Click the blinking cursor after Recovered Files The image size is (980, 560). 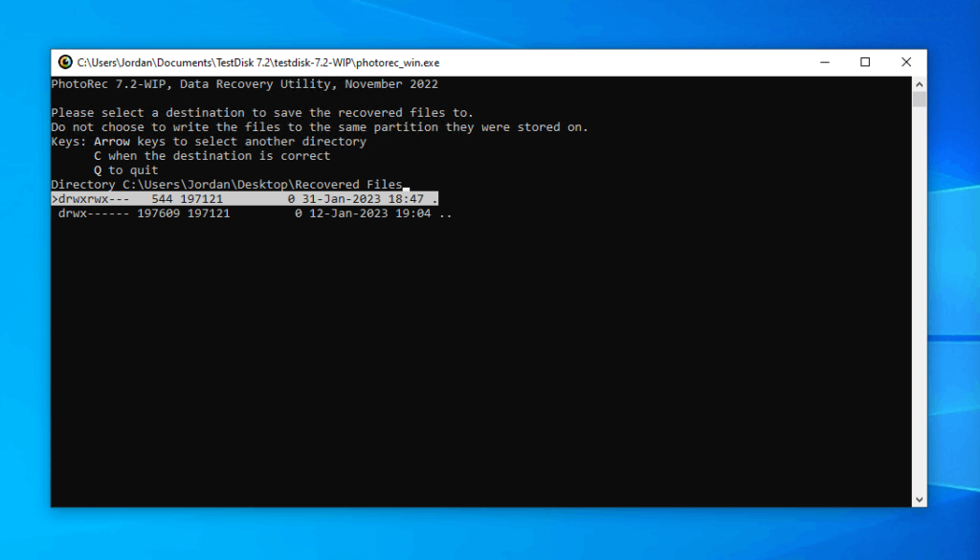(x=408, y=185)
